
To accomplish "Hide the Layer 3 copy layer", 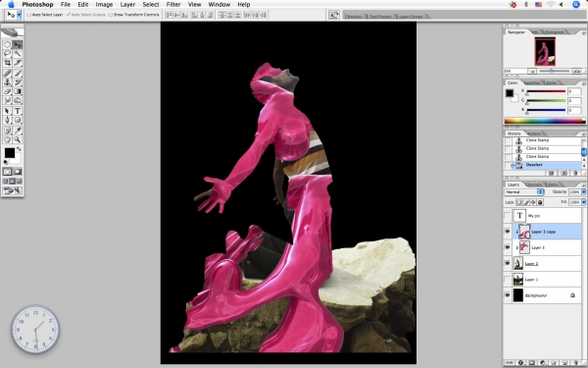I will pos(507,232).
